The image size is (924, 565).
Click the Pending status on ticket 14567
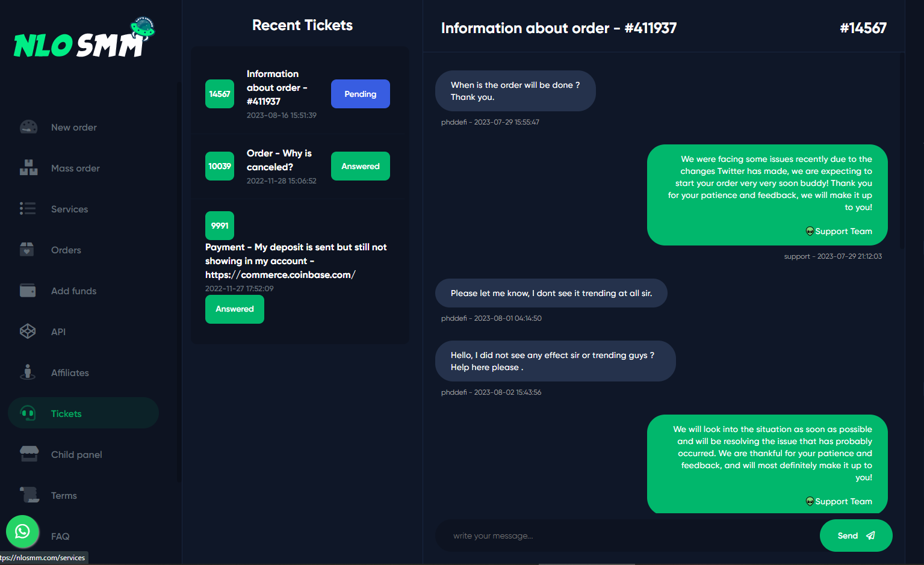coord(360,94)
